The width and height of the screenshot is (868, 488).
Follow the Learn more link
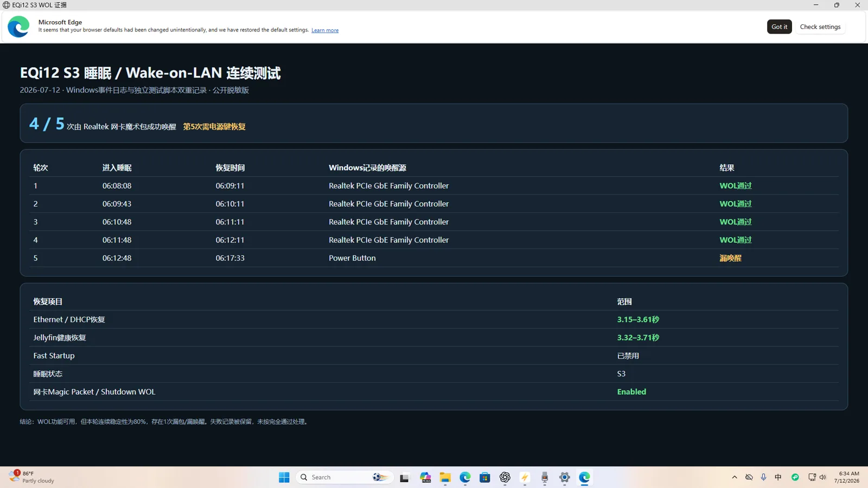325,30
